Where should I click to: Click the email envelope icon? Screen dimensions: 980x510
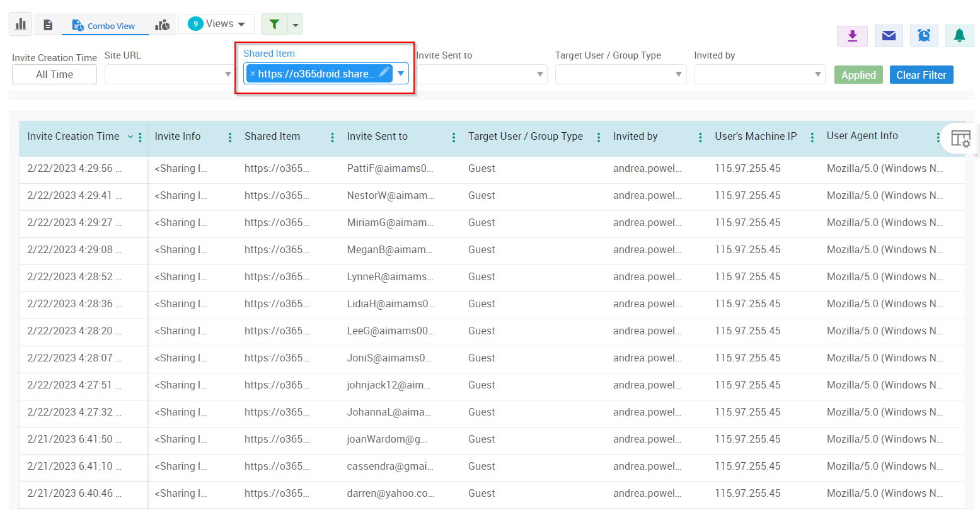[889, 36]
